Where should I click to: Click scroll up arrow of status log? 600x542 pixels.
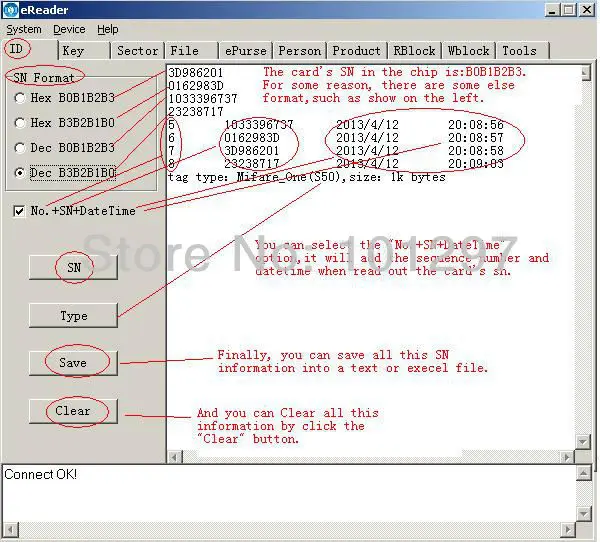click(584, 473)
